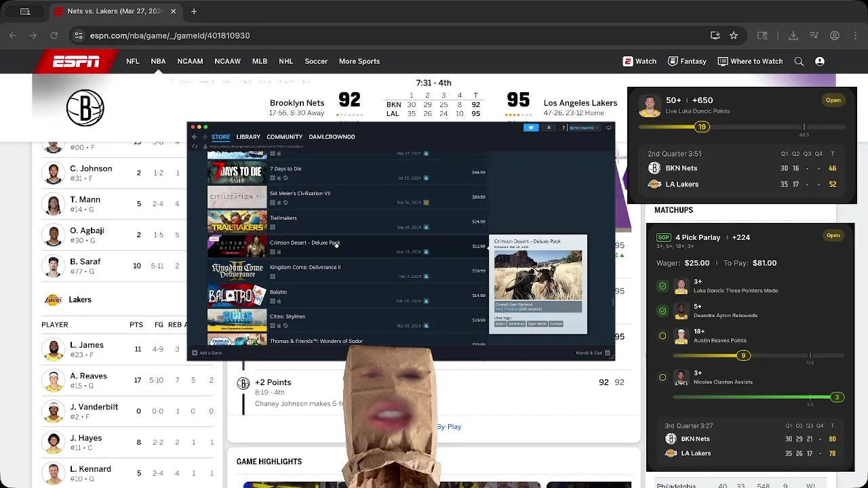Click the browser three-dot menu
This screenshot has width=868, height=488.
tap(854, 35)
